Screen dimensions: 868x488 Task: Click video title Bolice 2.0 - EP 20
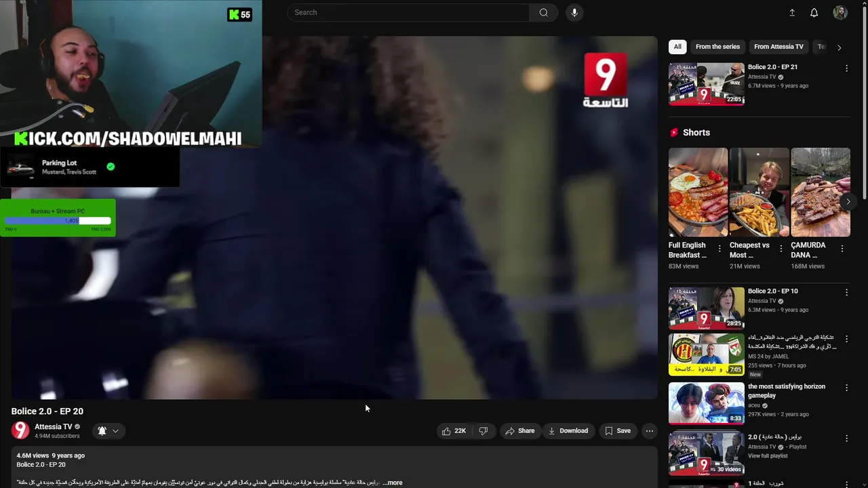(x=47, y=411)
